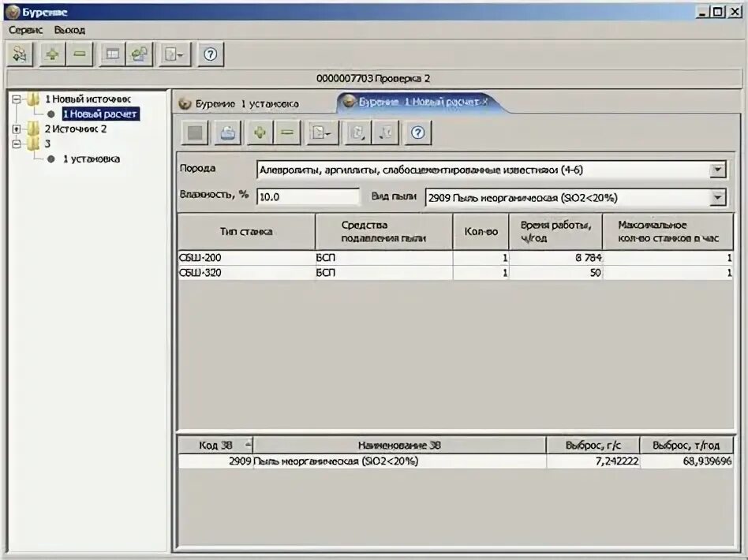Click 'Максимальное кол-во станков в час' header
Image resolution: width=748 pixels, height=560 pixels.
(668, 231)
